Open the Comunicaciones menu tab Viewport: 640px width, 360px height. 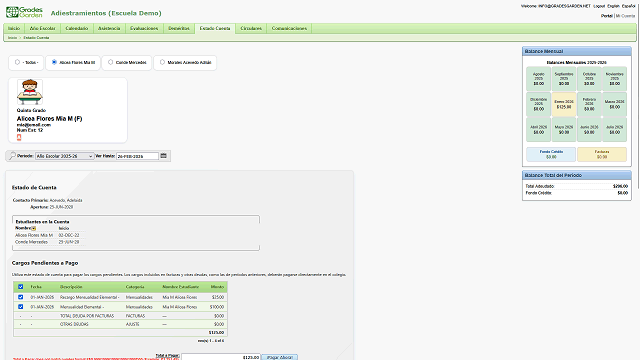pyautogui.click(x=289, y=28)
